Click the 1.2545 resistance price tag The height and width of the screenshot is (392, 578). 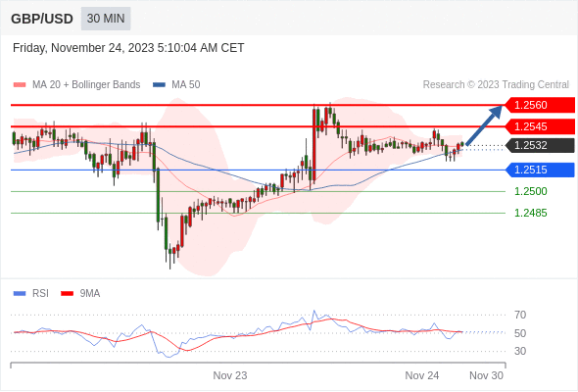[x=539, y=126]
